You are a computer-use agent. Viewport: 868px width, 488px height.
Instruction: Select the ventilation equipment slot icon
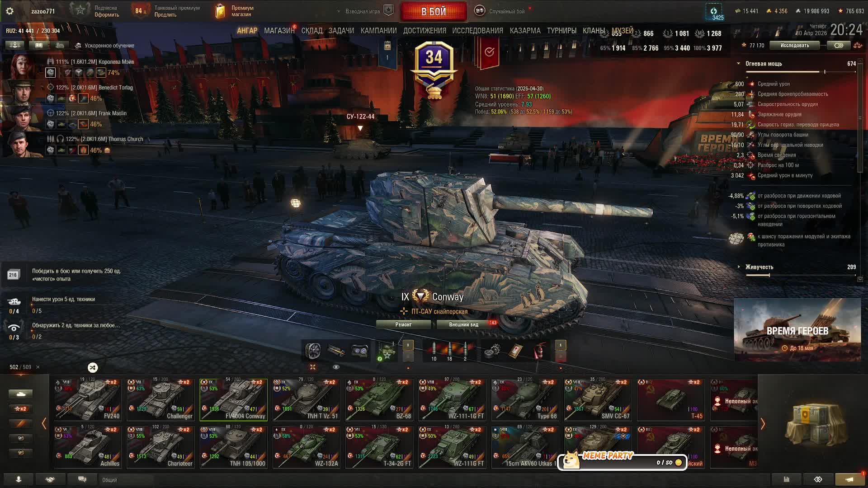pos(313,351)
